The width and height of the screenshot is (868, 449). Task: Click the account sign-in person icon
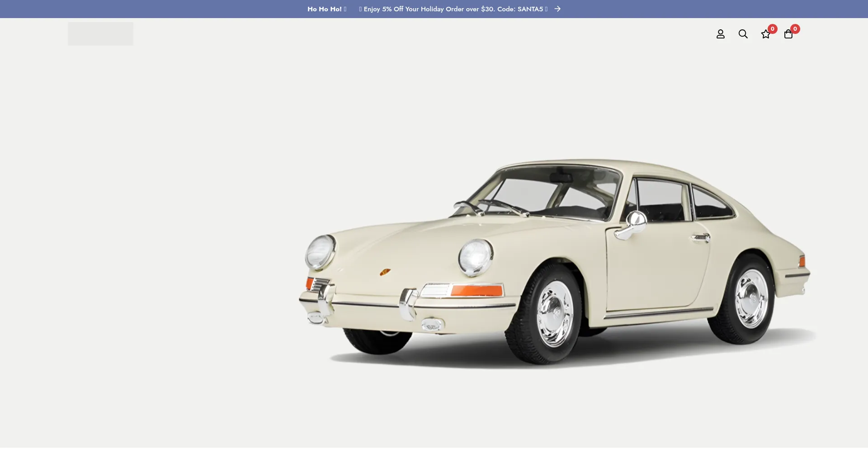pos(721,34)
